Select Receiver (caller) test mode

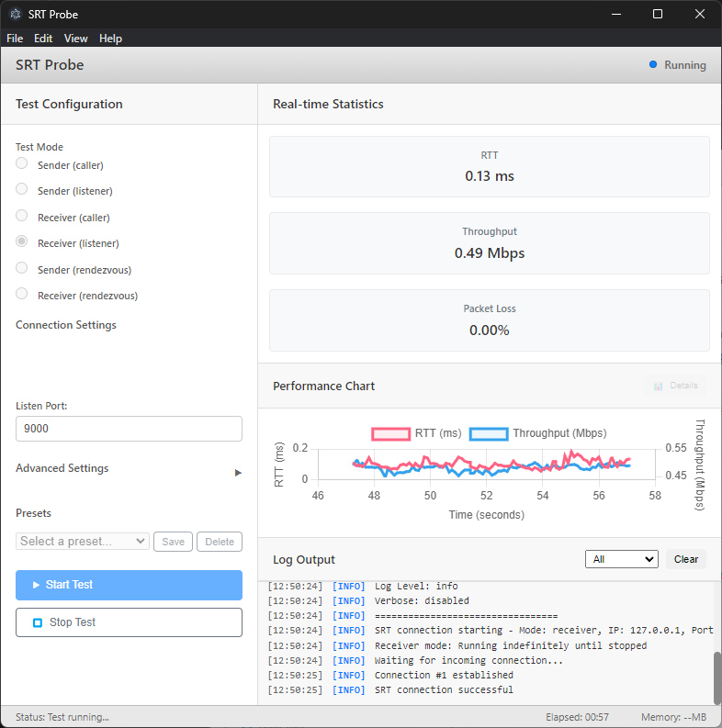click(21, 216)
